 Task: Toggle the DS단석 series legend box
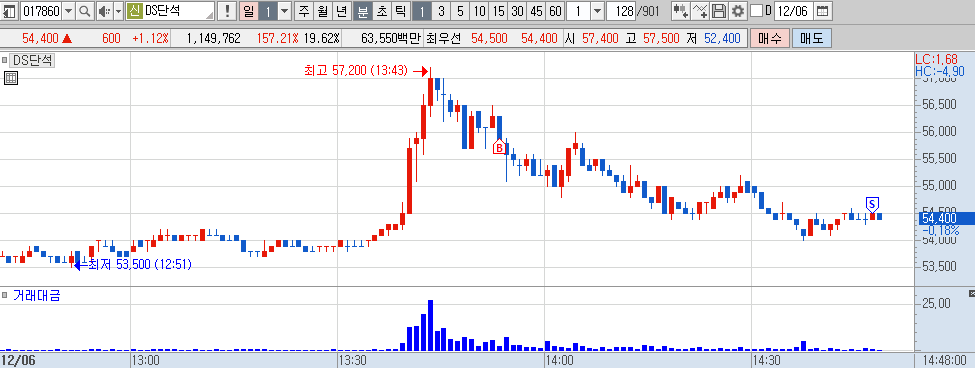point(4,61)
